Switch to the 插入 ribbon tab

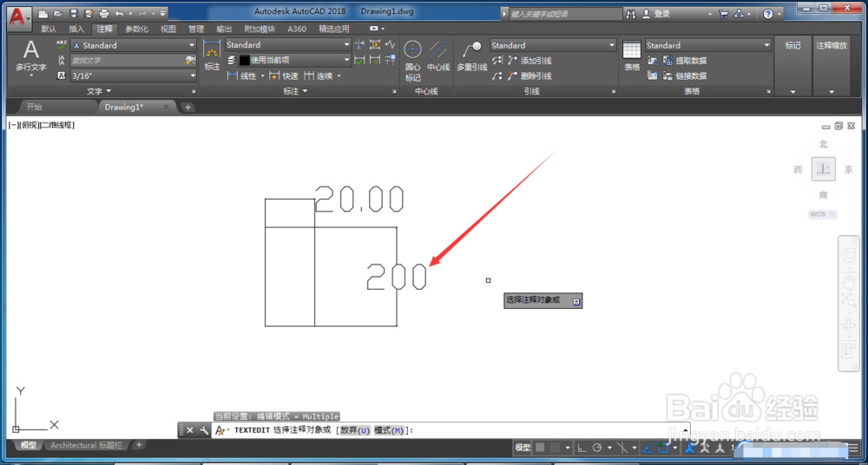click(x=77, y=29)
